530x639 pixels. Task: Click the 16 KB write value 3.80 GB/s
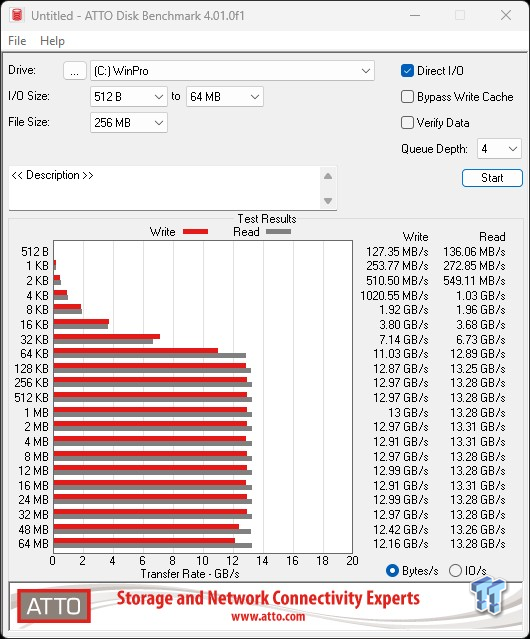(x=404, y=325)
